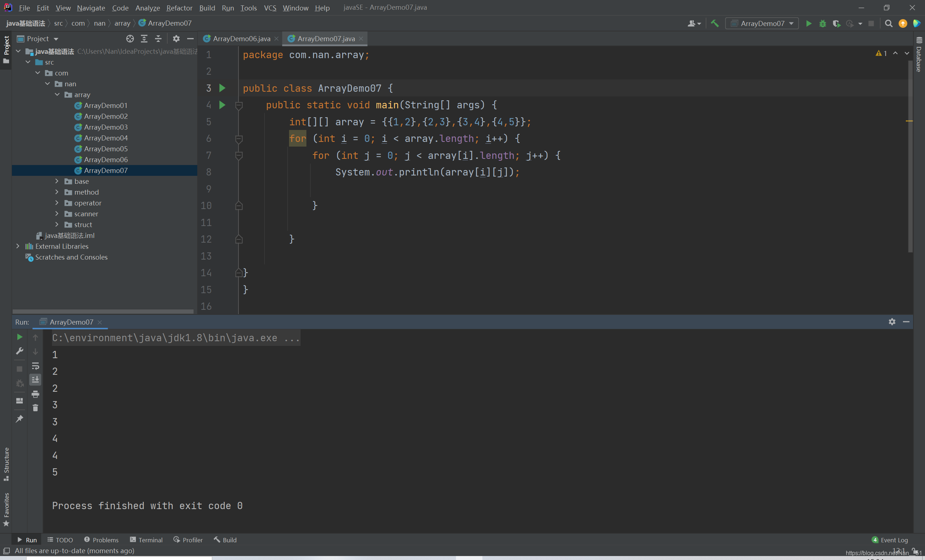Click the warning indicator in editor

(x=881, y=53)
